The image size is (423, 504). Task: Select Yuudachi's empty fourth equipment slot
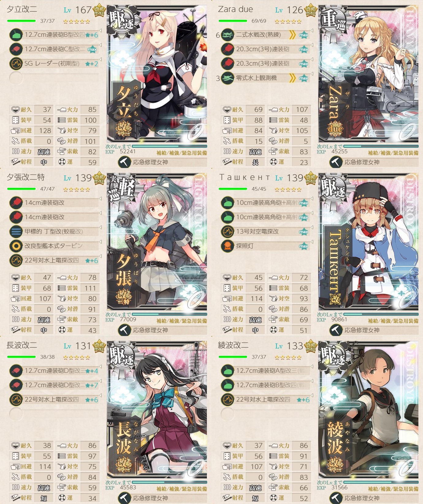click(54, 78)
